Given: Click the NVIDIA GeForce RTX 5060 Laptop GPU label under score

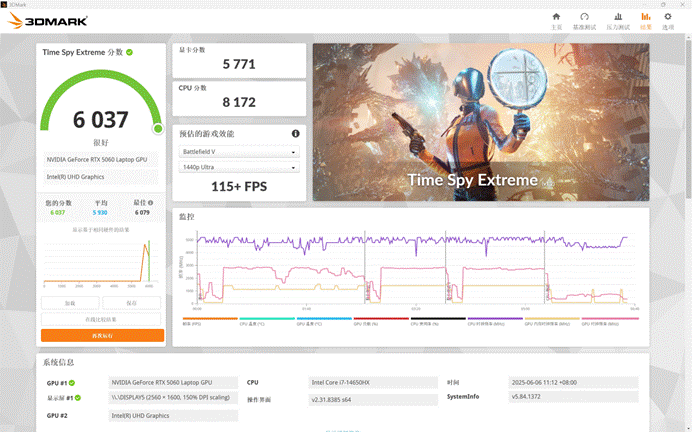Looking at the screenshot, I should coord(101,160).
